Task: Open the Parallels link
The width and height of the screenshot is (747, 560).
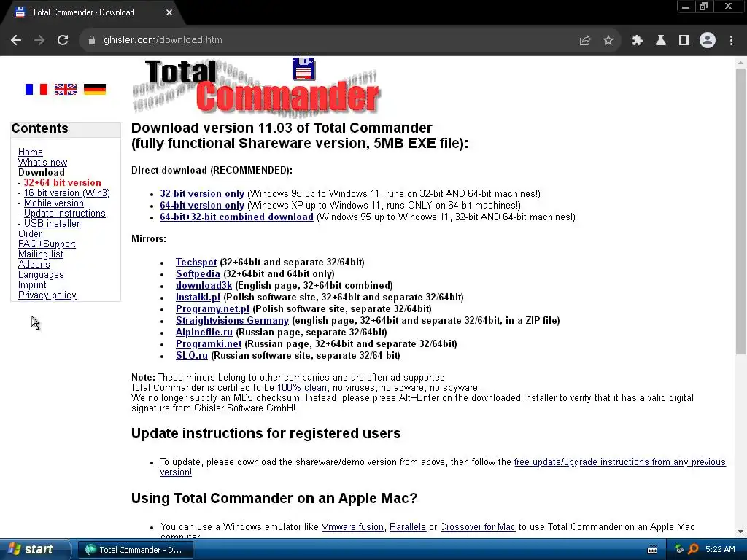Action: click(408, 526)
